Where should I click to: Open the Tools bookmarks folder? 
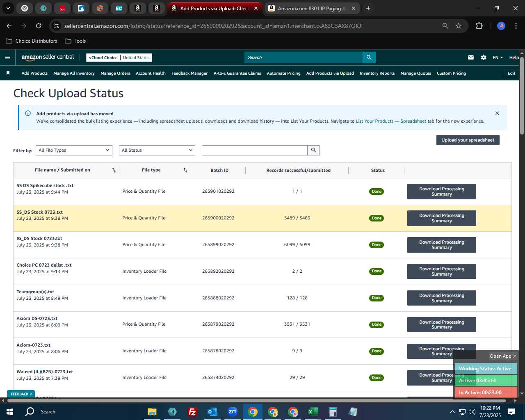[x=75, y=41]
